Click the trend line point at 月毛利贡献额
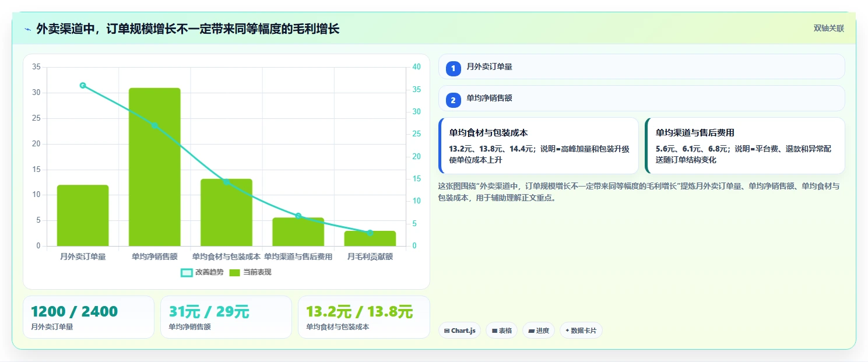868x362 pixels. pos(370,233)
